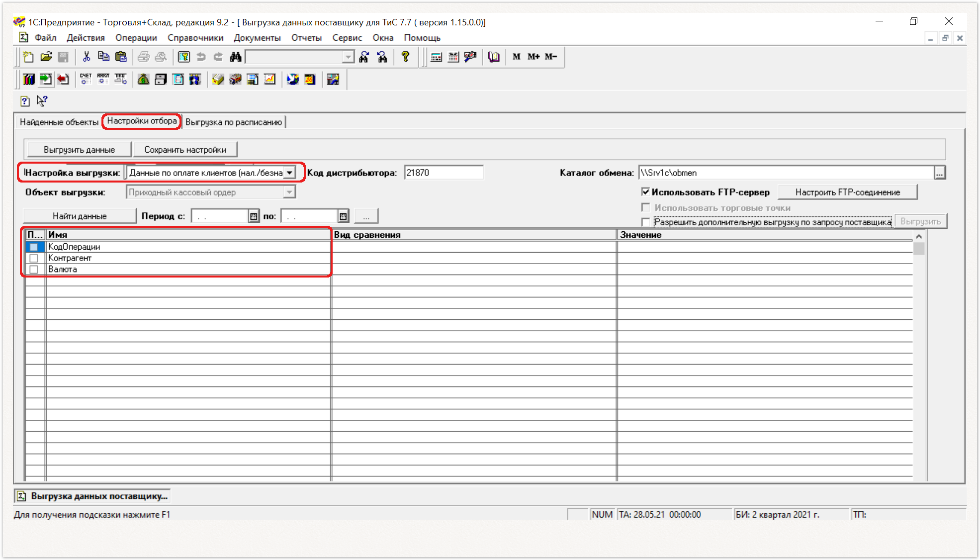The height and width of the screenshot is (560, 980).
Task: Open the calendar toolbar icon
Action: [x=453, y=57]
